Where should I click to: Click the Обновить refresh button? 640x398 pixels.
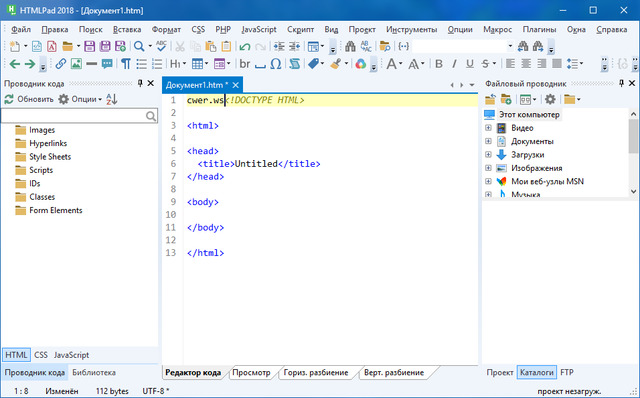coord(29,99)
